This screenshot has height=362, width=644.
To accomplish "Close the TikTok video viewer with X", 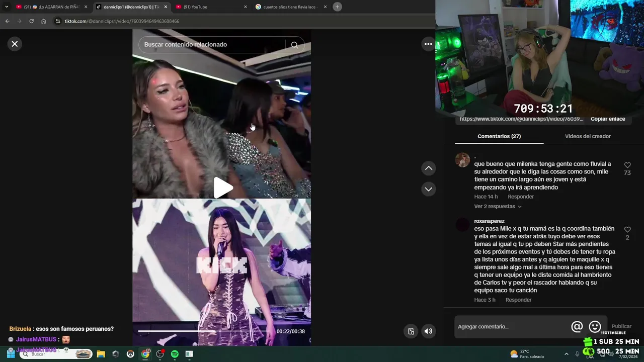I will (x=15, y=44).
